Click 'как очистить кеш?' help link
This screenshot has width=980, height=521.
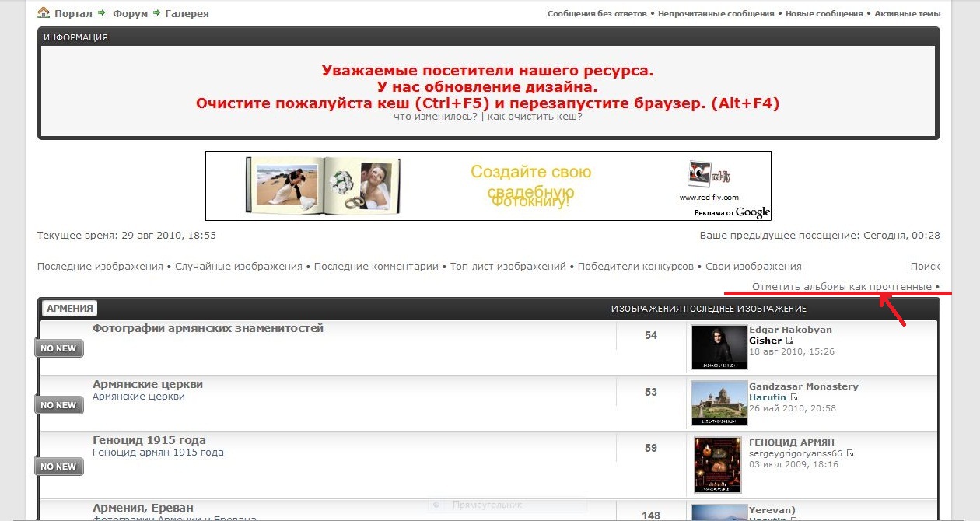click(534, 117)
